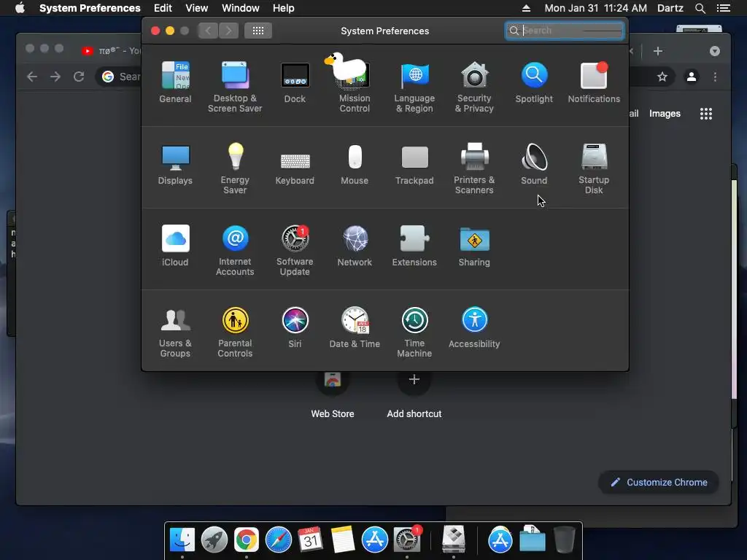747x560 pixels.
Task: Click the reload button in Chrome
Action: (x=79, y=77)
